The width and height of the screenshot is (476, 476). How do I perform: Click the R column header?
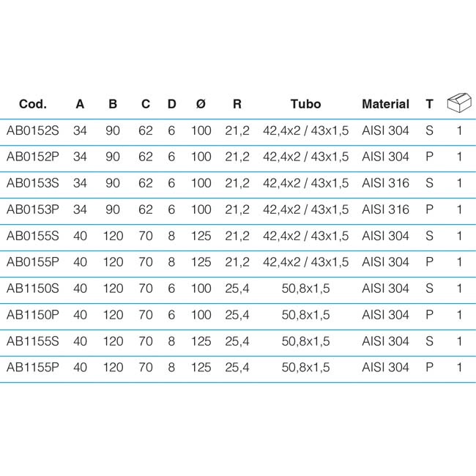pyautogui.click(x=237, y=104)
